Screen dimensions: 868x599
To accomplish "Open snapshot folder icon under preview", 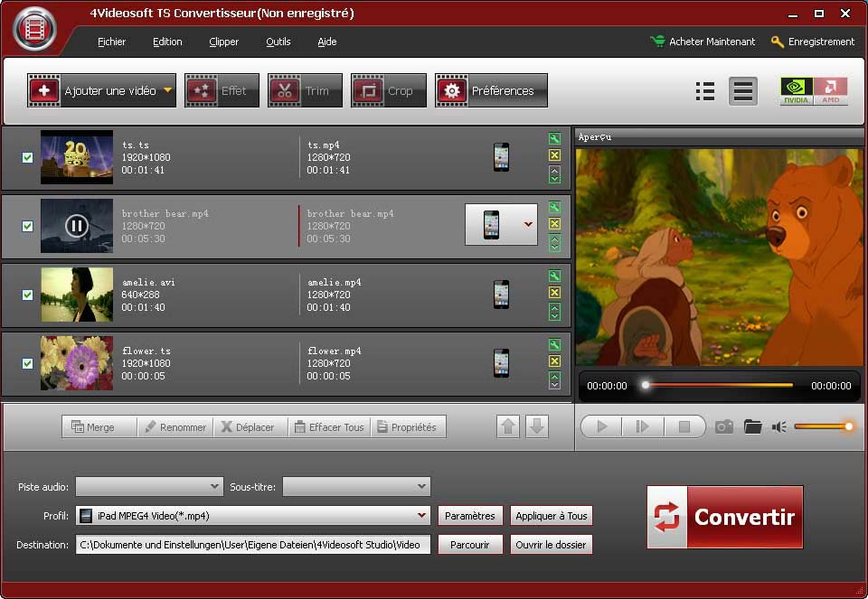I will tap(752, 426).
